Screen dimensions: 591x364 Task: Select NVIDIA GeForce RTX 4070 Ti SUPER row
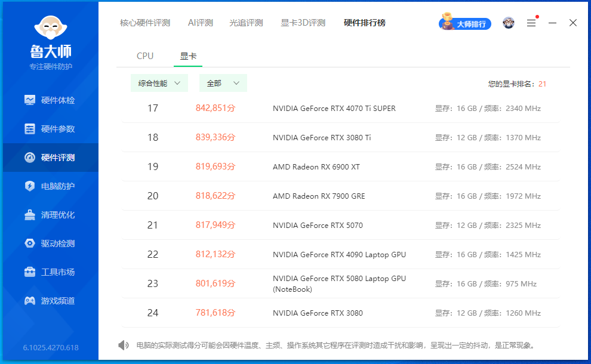click(341, 108)
